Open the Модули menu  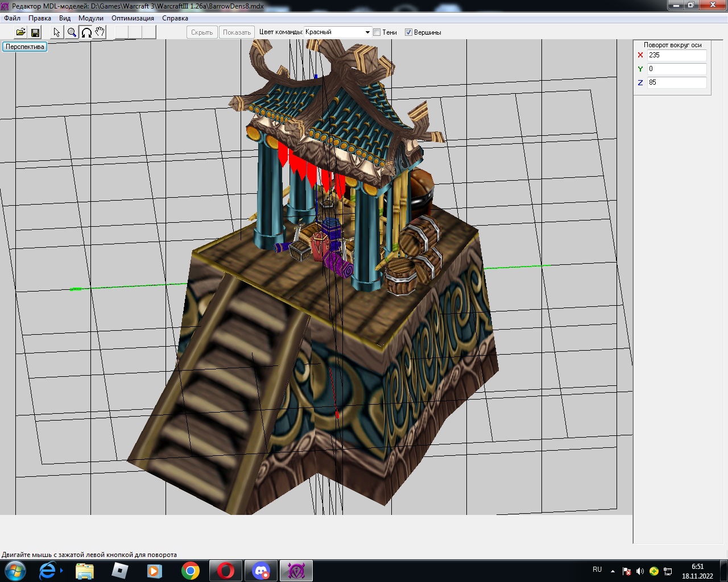[91, 18]
